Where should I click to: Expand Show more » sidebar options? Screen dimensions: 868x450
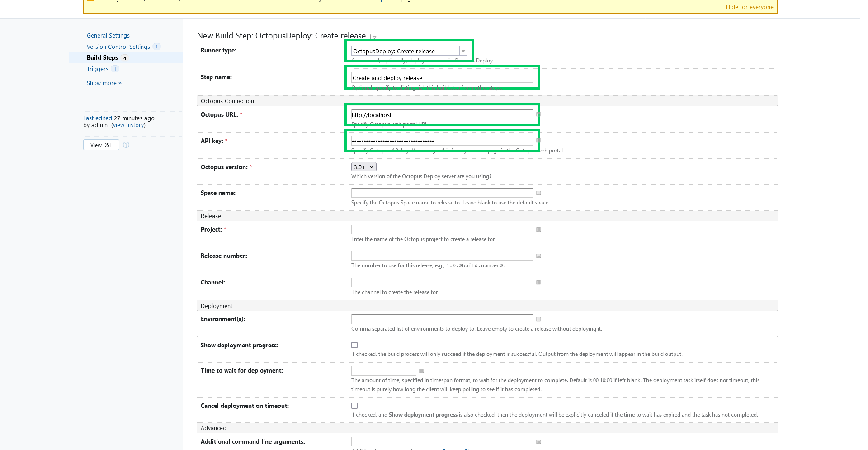(104, 83)
